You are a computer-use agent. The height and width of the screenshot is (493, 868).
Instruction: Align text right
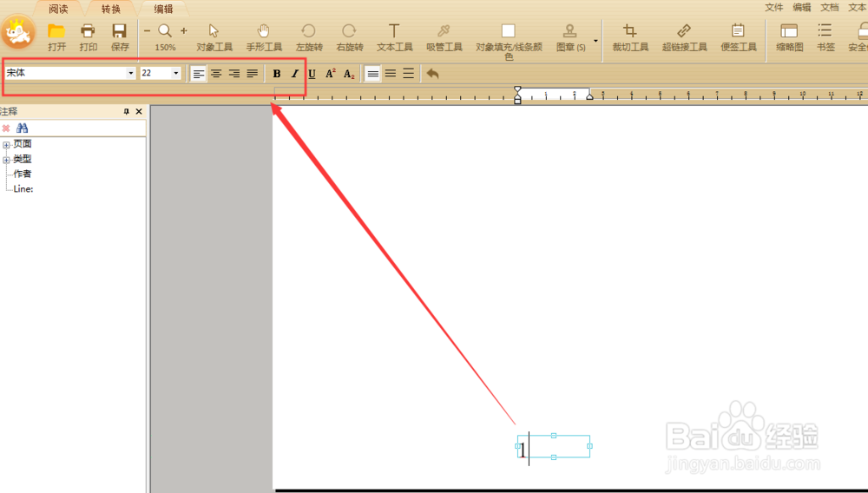pyautogui.click(x=234, y=74)
